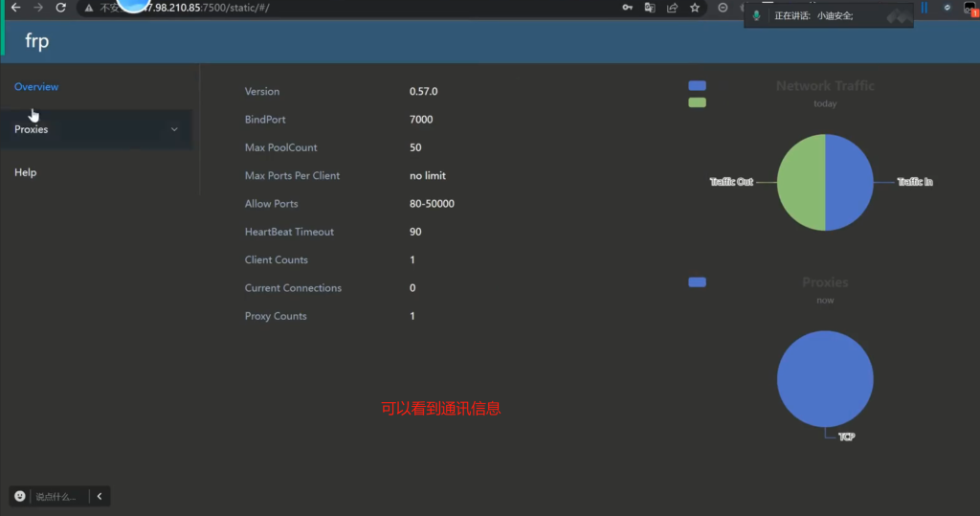Click the circled minus browser toolbar icon

(x=723, y=8)
